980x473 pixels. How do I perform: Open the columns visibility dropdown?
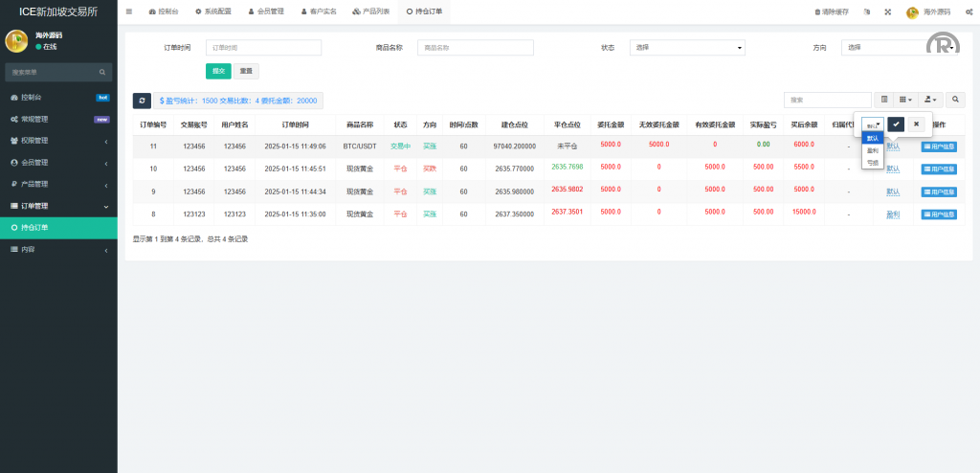pos(905,100)
